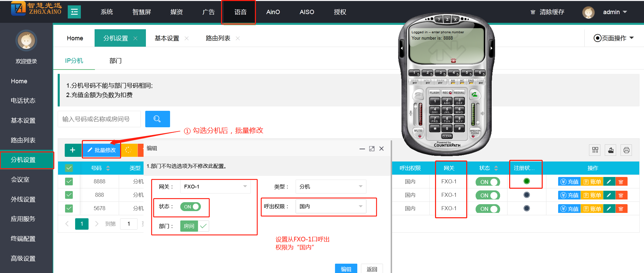Click the green plus add-extension button
Screen dimensions: 644x273
click(x=72, y=150)
